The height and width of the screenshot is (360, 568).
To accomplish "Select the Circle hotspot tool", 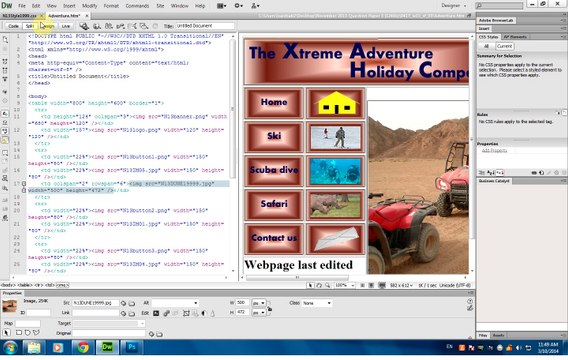I will (28, 332).
